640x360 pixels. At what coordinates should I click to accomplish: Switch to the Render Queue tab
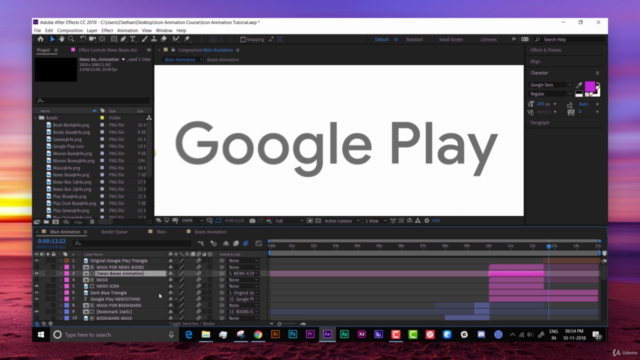(114, 232)
